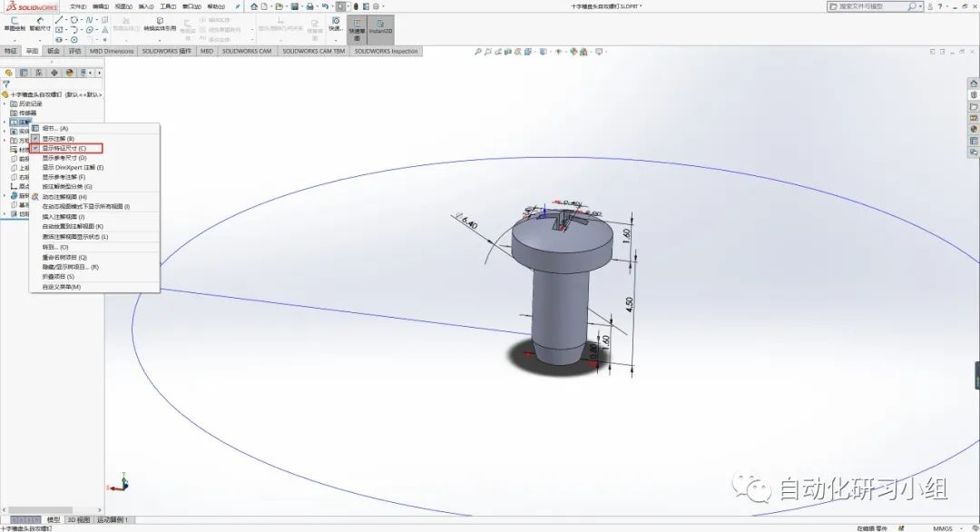
Task: Open dropdown arrow beside Select cursor tool
Action: 348,6
